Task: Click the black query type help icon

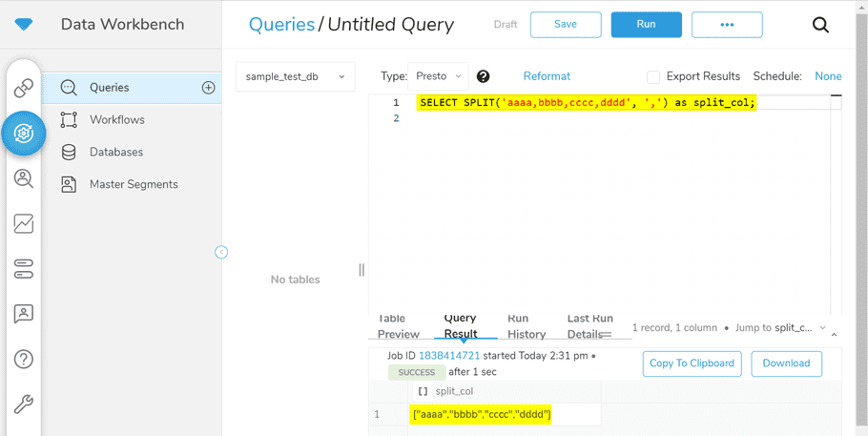Action: click(483, 76)
